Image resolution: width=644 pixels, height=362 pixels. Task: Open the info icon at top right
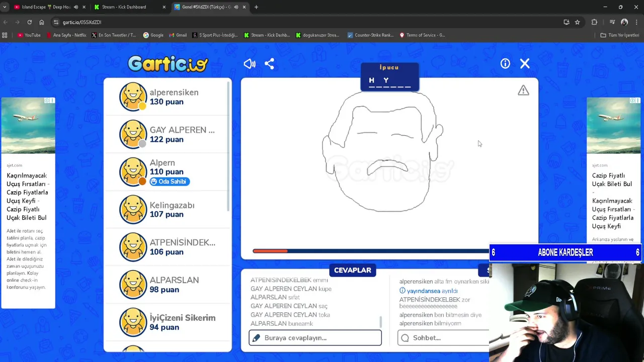click(505, 63)
